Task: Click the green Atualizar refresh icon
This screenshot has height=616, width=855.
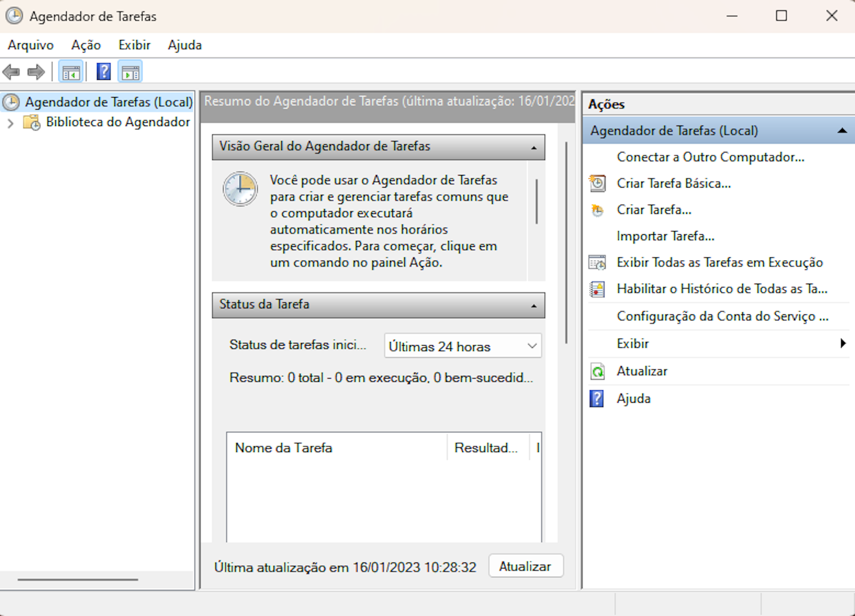Action: click(x=597, y=371)
